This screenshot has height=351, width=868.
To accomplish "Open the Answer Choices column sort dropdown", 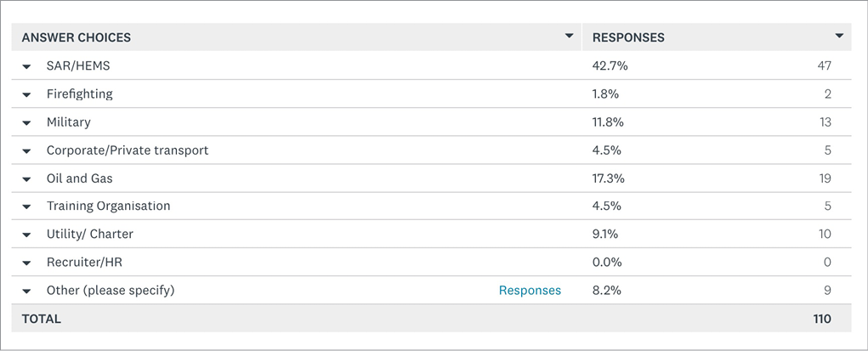I will [x=569, y=37].
